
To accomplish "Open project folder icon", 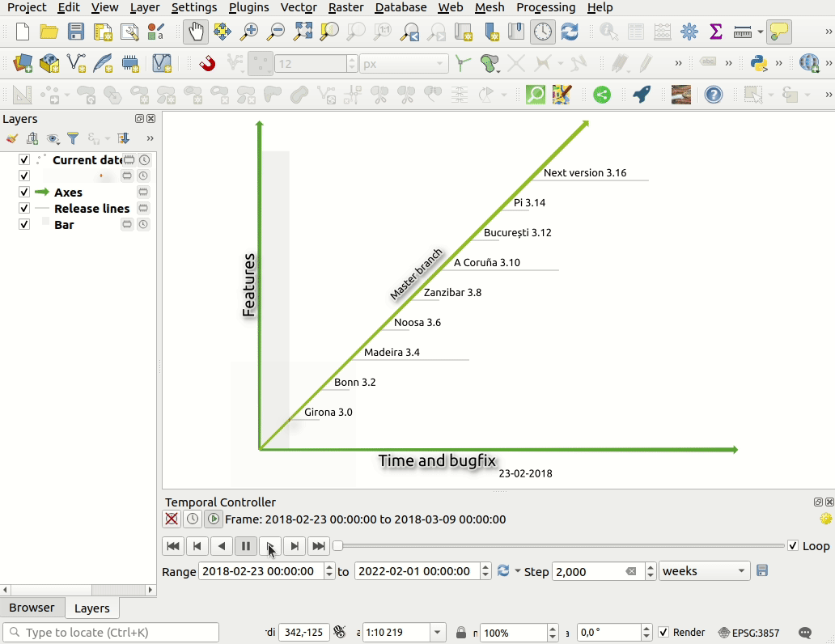I will click(49, 32).
